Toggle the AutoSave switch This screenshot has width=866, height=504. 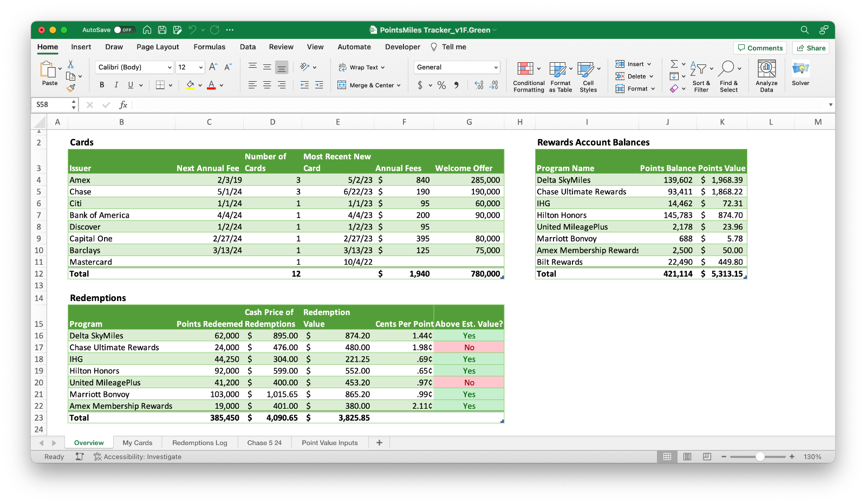(124, 30)
